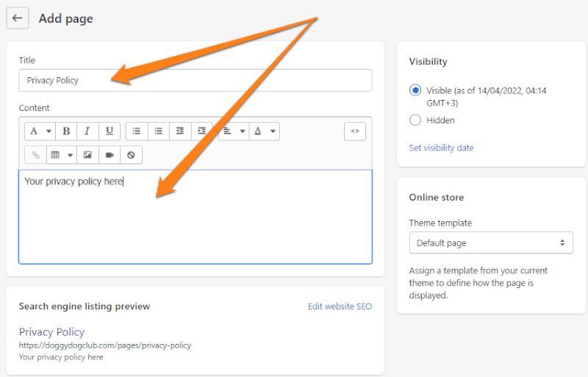Show HTML source view button
This screenshot has height=377, width=588.
pyautogui.click(x=355, y=132)
